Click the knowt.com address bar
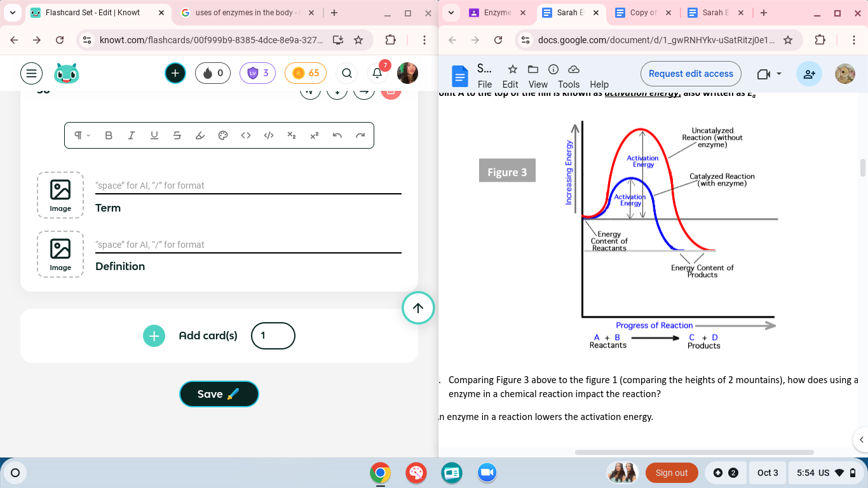Screen dimensions: 868x488 tap(211, 40)
